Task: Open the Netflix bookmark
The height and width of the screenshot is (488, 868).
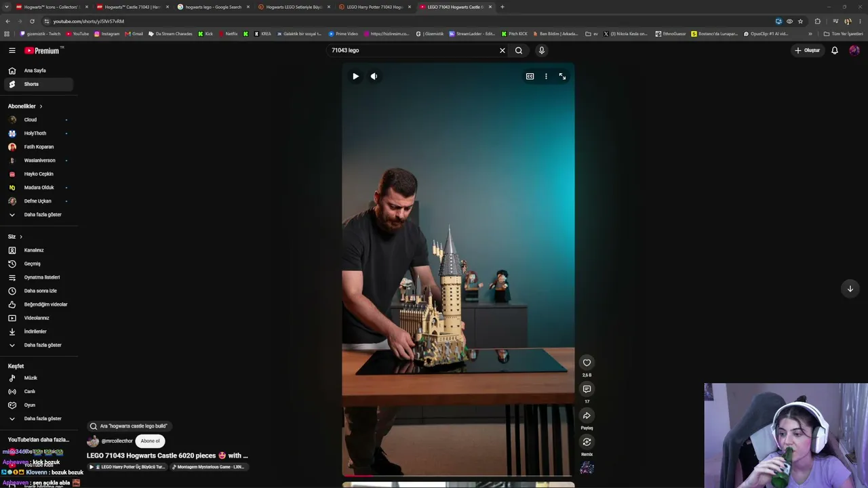Action: tap(228, 34)
